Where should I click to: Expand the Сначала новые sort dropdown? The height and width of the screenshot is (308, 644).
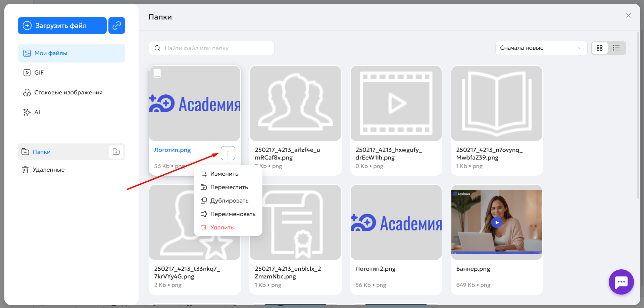pyautogui.click(x=541, y=48)
